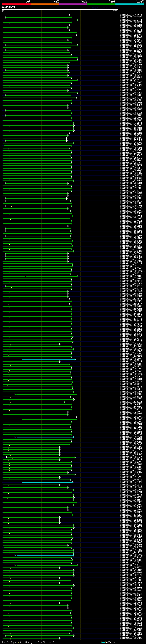Select hit label UniRef100_C5JXE0
Screen dimensions: 146x644
click(x=131, y=105)
